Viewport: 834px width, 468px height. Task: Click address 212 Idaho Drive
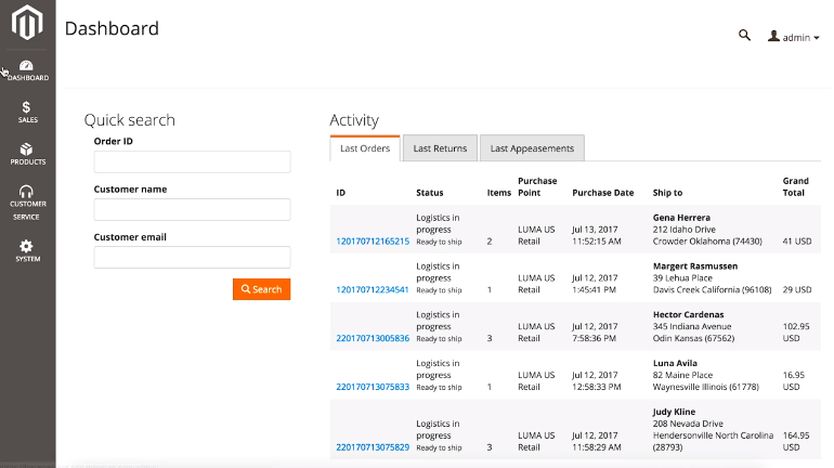coord(684,230)
